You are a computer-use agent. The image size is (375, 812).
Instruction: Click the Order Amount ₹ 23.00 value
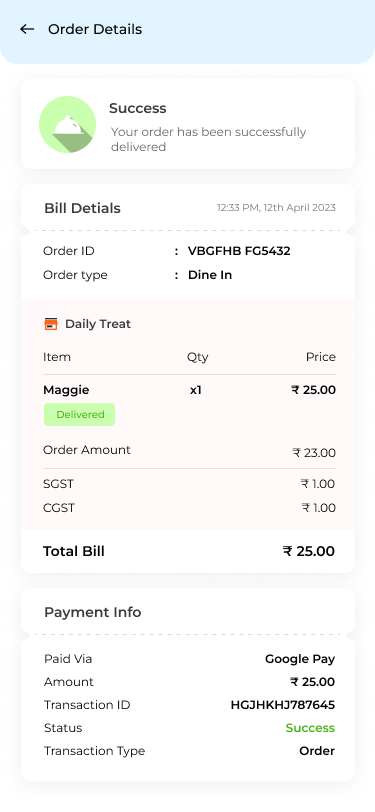(x=314, y=453)
